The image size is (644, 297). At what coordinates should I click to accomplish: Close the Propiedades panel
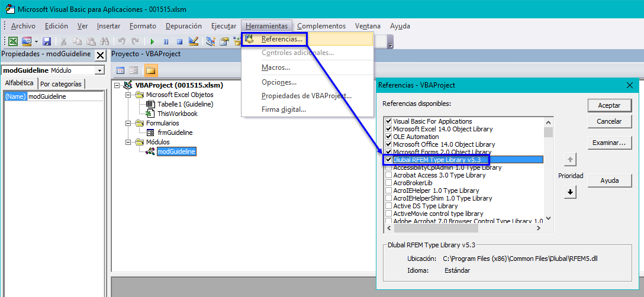pos(100,55)
